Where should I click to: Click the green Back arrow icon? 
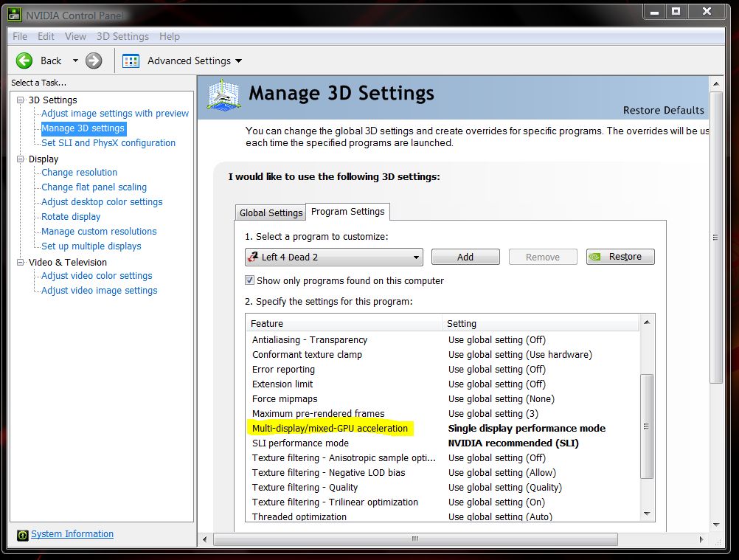(x=24, y=61)
